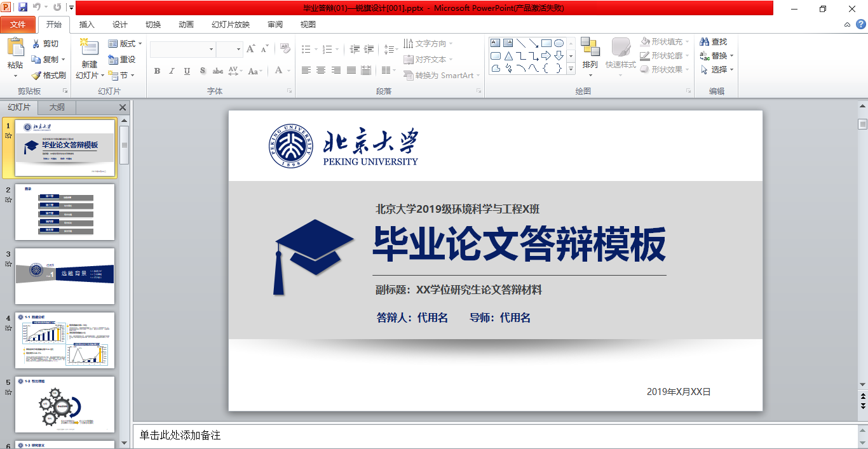
Task: Justify text in paragraph group
Action: coord(351,70)
